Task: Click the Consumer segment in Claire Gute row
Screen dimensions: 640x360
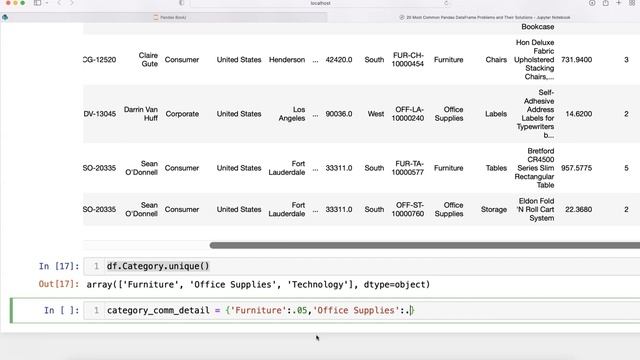Action: click(x=182, y=60)
